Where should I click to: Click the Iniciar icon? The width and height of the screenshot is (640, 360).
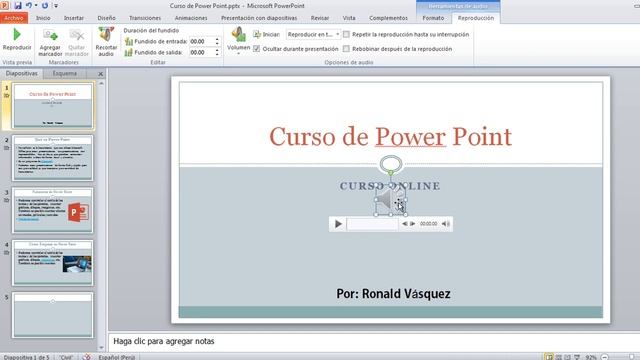257,35
